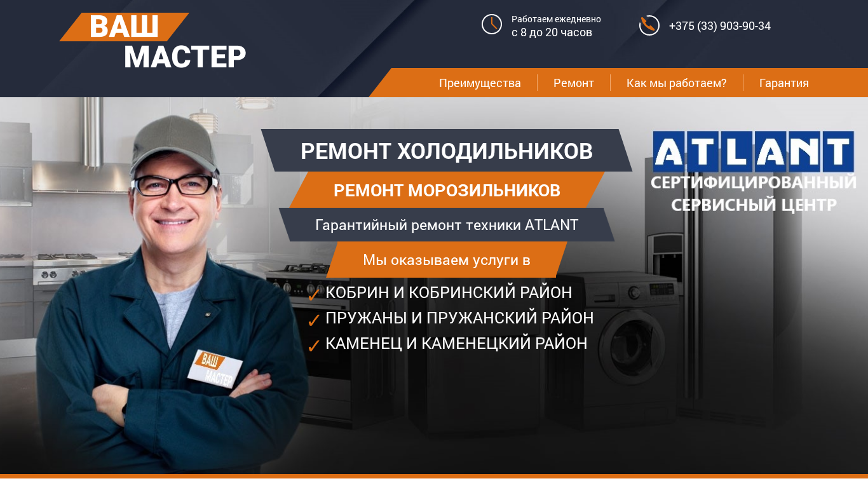
Task: Click the с 8 до 20 часов text
Action: [x=552, y=32]
